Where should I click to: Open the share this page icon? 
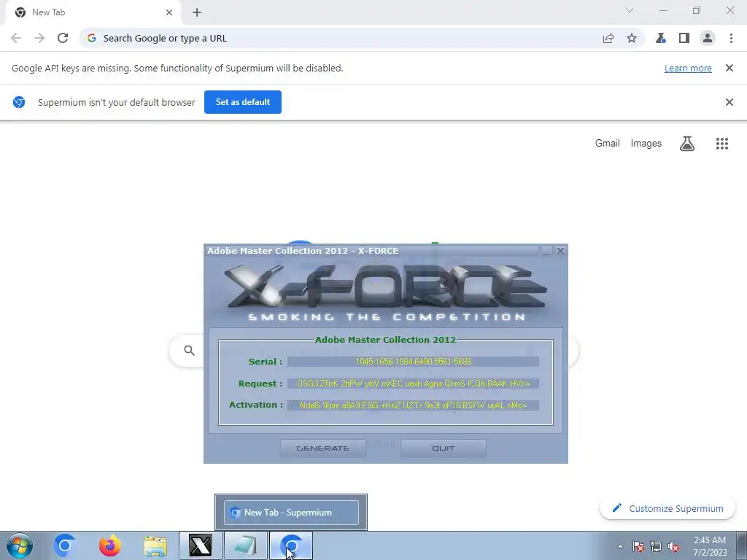tap(608, 38)
